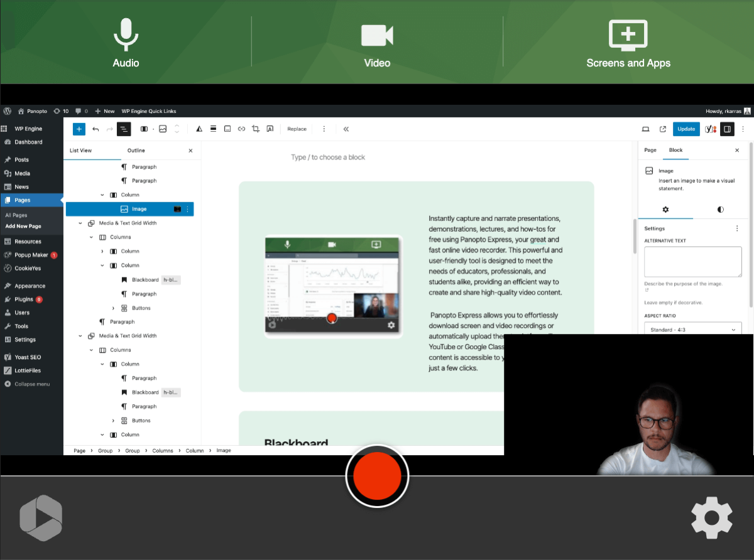Screen dimensions: 754x560
Task: Open the Panopto settings gear
Action: [x=711, y=517]
